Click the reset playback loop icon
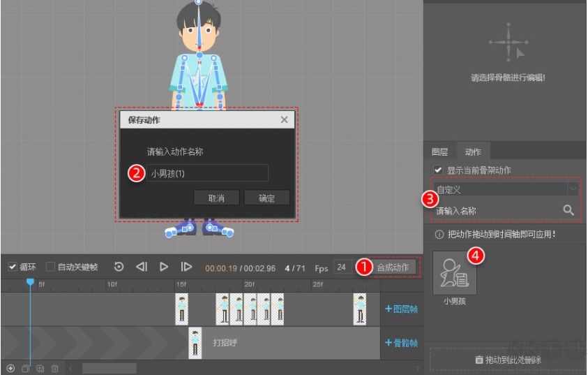Image resolution: width=588 pixels, height=375 pixels. 119,267
